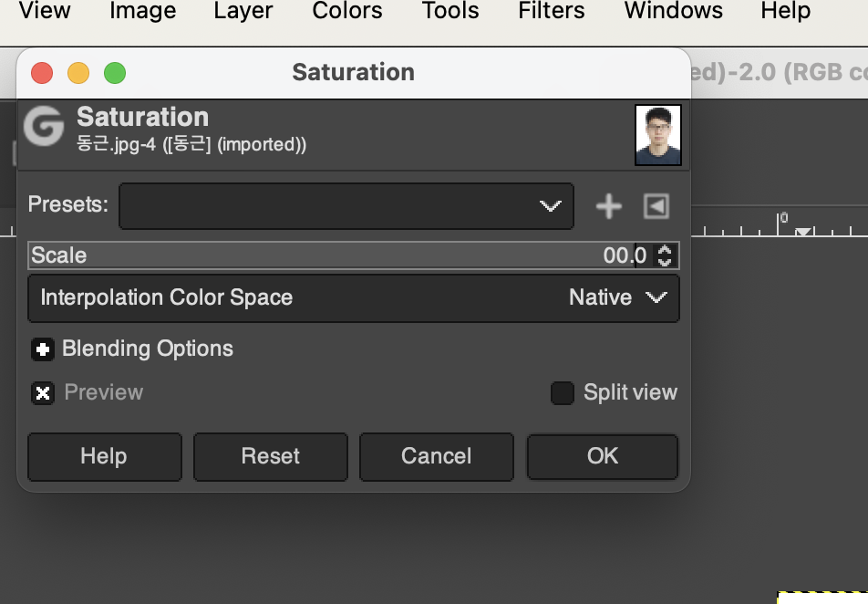Decrease Scale value with down arrow

(665, 261)
